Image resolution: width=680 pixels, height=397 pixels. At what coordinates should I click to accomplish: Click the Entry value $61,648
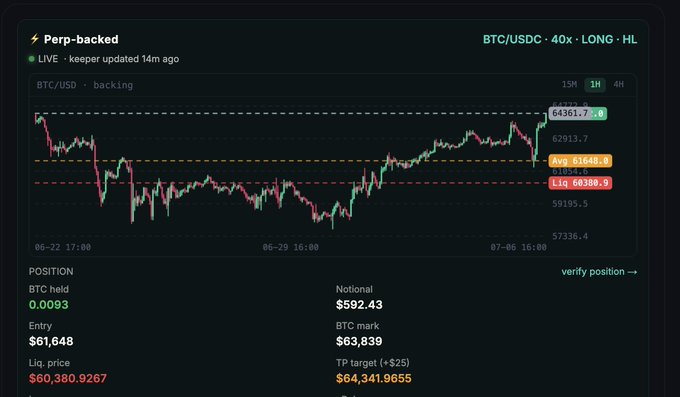(x=51, y=341)
